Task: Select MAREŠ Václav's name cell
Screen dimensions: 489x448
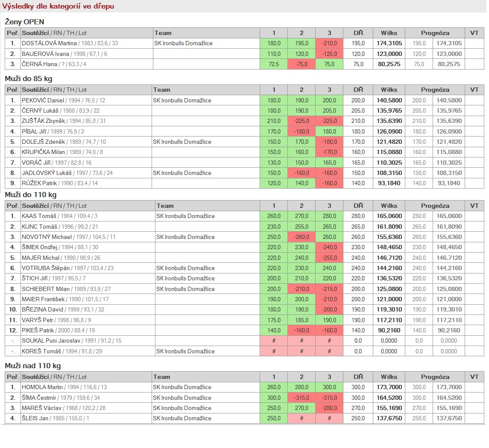Action: coord(86,408)
